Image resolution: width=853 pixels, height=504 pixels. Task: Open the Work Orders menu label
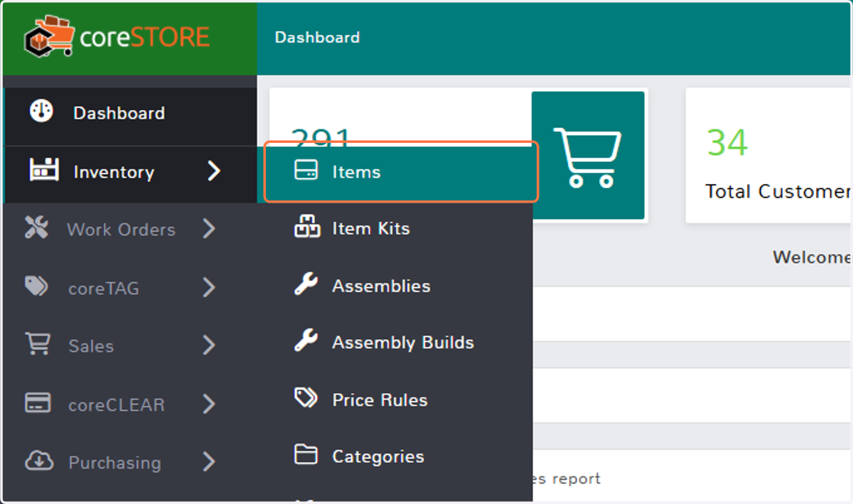click(121, 230)
